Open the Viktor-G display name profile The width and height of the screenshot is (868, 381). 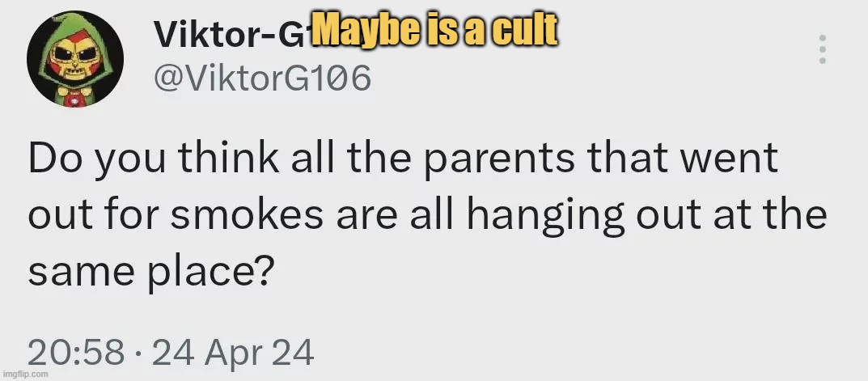pyautogui.click(x=232, y=34)
